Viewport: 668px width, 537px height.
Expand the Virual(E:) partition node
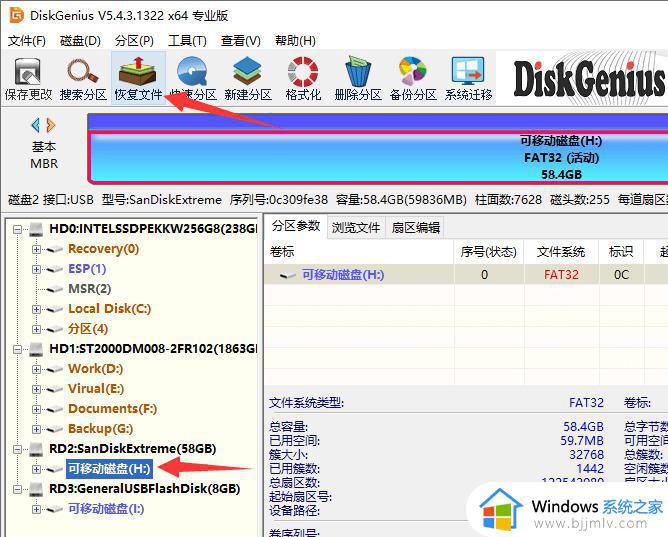pos(36,389)
